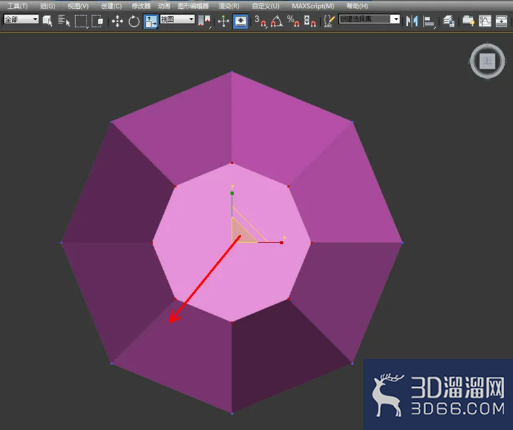513x430 pixels.
Task: Open the 图形编辑器 Graph Editors menu
Action: coord(193,6)
